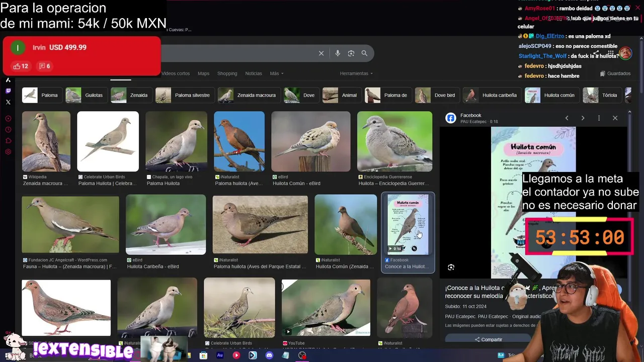Open Celebrate Urban Birds Paloma Huilota image
The height and width of the screenshot is (362, 644).
(108, 142)
